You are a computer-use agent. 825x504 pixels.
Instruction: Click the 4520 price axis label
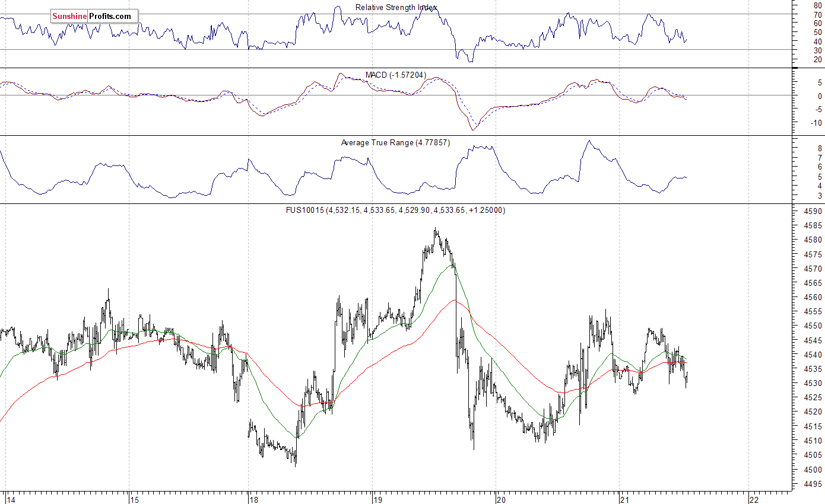[x=814, y=412]
